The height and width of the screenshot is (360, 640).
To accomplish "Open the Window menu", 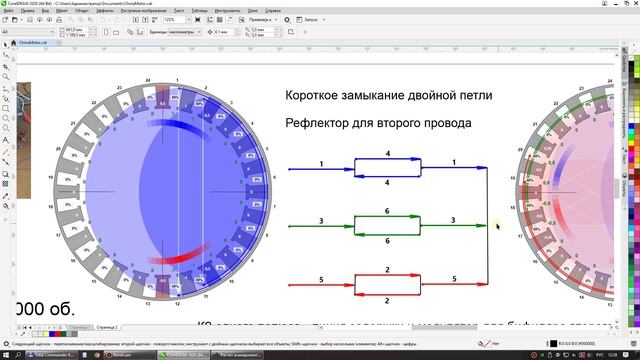I will [253, 11].
